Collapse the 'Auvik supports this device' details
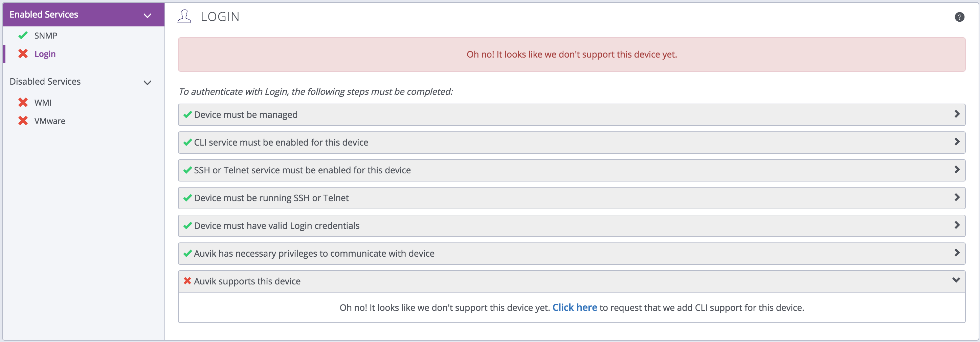 pos(956,280)
